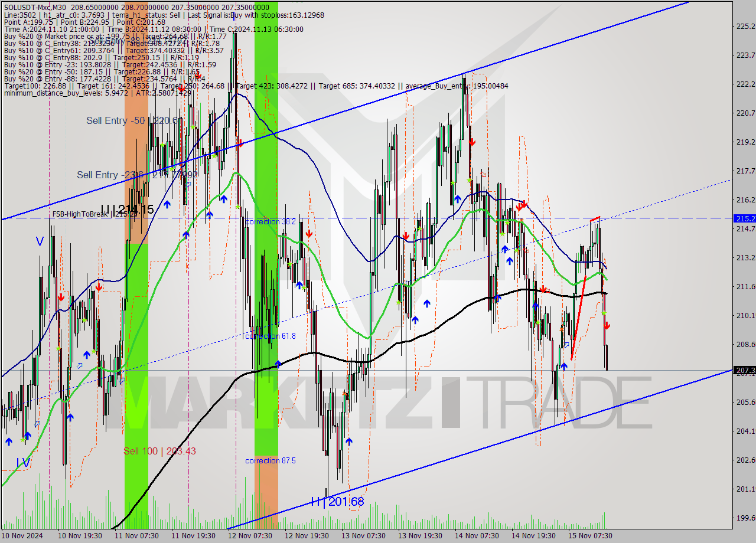Click the '11 Nov 07:30' time axis label
Viewport: 756px width, 543px height.
[136, 535]
